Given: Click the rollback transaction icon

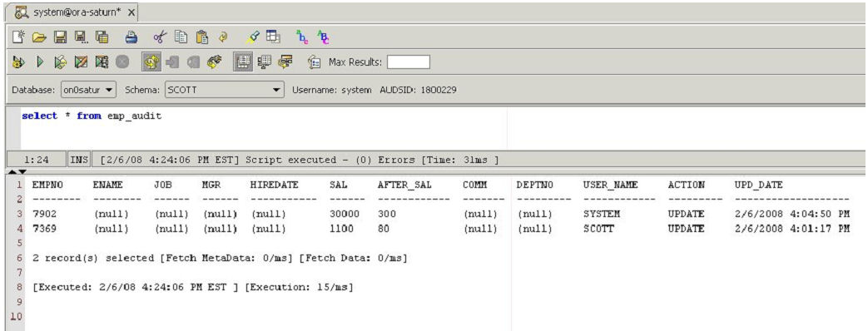Looking at the screenshot, I should 192,62.
